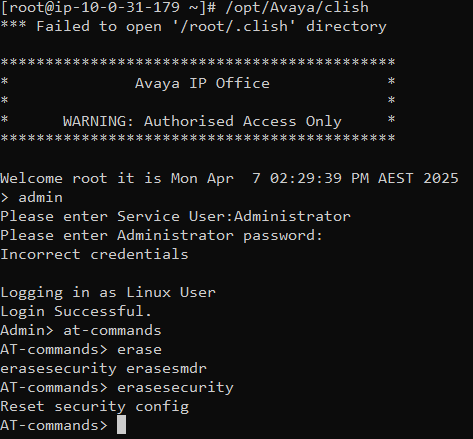Screen dimensions: 473x439
Task: Click the top asterisk border of the banner
Action: 198,62
